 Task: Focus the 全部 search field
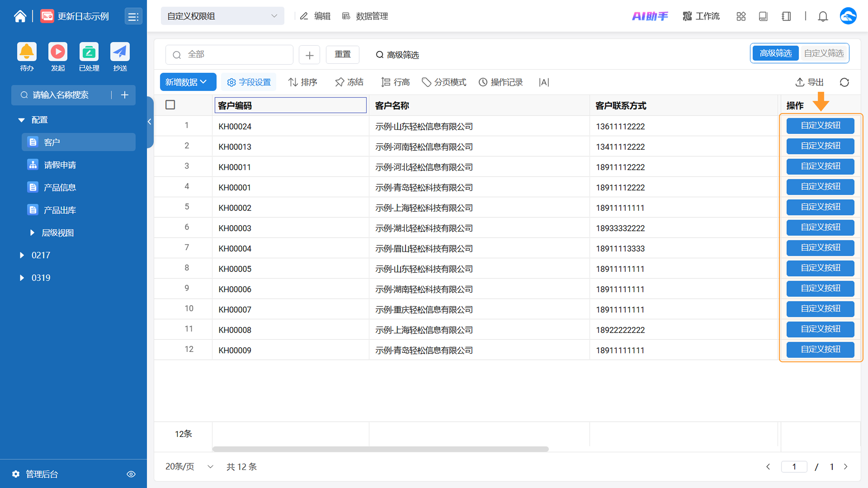229,54
